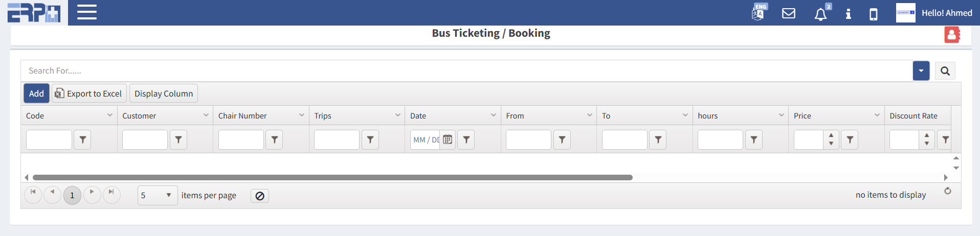Click Export to Excel
Screen dimensions: 980x236
(89, 93)
